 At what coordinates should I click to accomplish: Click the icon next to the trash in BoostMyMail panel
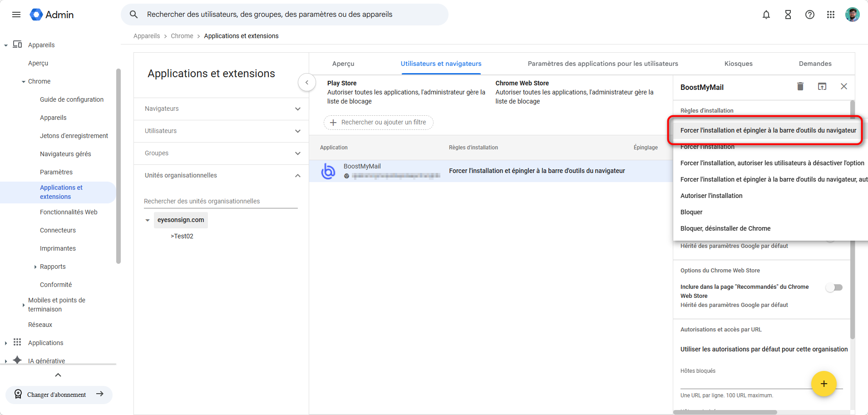pyautogui.click(x=822, y=86)
